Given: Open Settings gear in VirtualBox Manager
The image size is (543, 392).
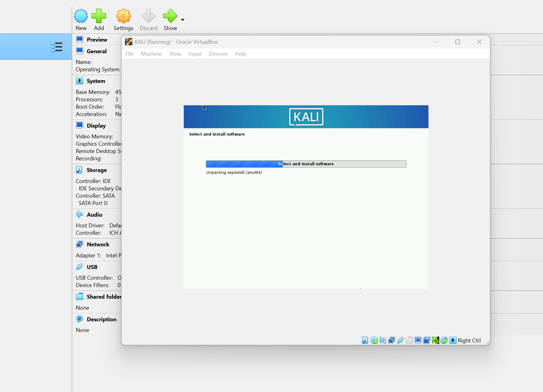Looking at the screenshot, I should pyautogui.click(x=123, y=16).
